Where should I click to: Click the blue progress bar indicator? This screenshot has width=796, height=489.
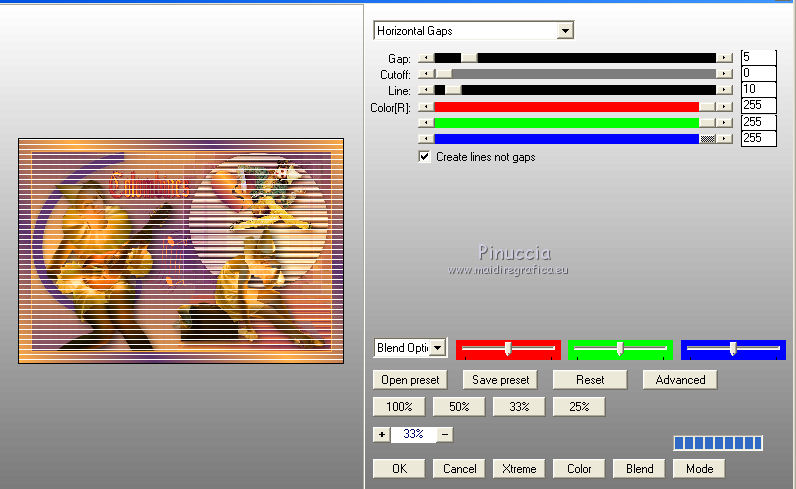coord(718,443)
